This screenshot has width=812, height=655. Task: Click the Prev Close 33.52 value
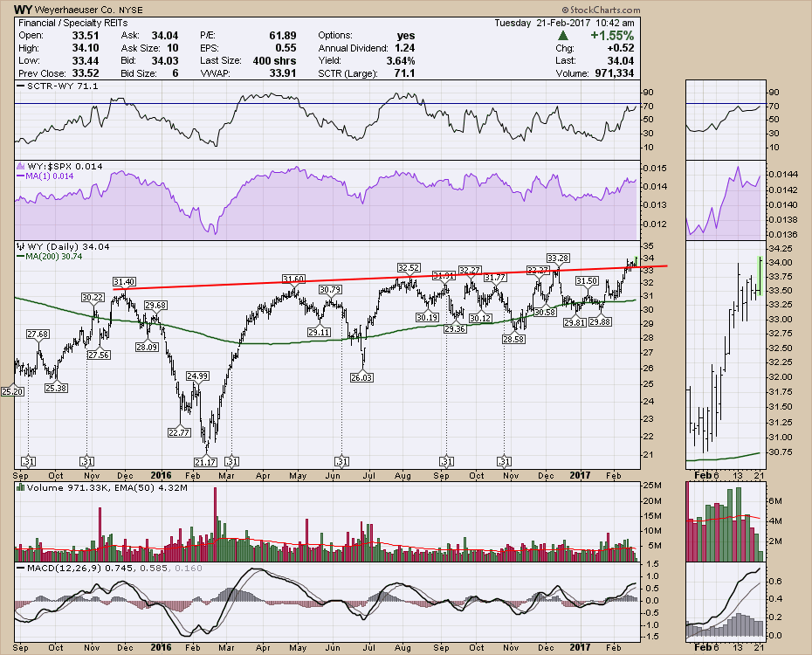click(85, 73)
